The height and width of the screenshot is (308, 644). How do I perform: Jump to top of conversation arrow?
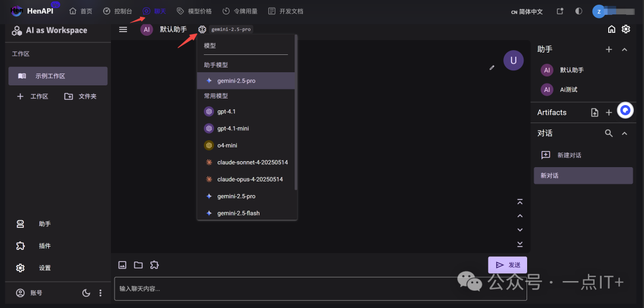[x=520, y=202]
